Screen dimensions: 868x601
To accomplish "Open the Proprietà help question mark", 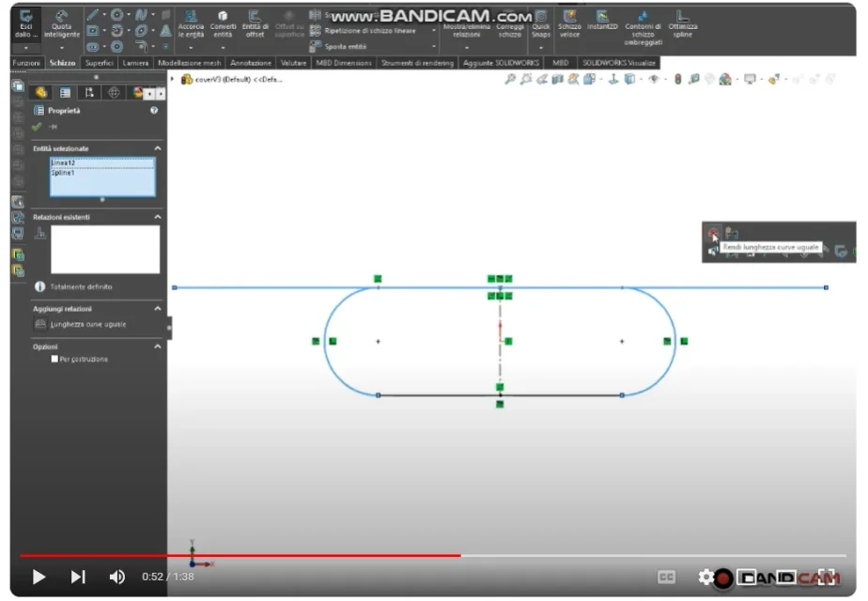I will click(154, 111).
